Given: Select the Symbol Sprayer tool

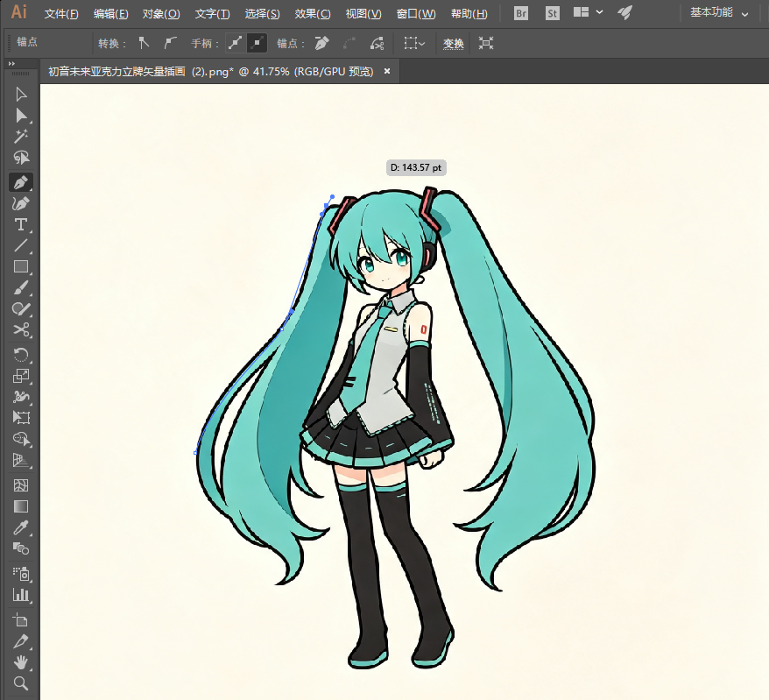Looking at the screenshot, I should click(21, 574).
